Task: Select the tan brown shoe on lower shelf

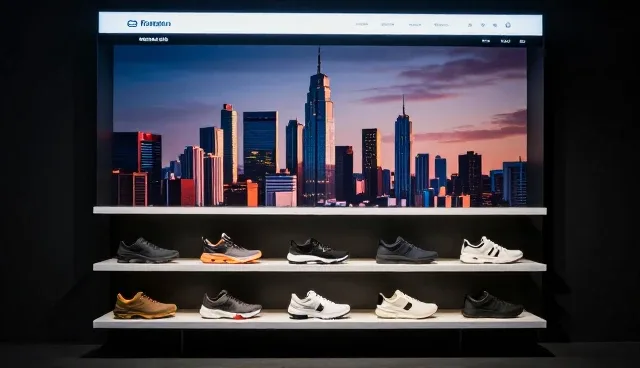Action: click(144, 305)
